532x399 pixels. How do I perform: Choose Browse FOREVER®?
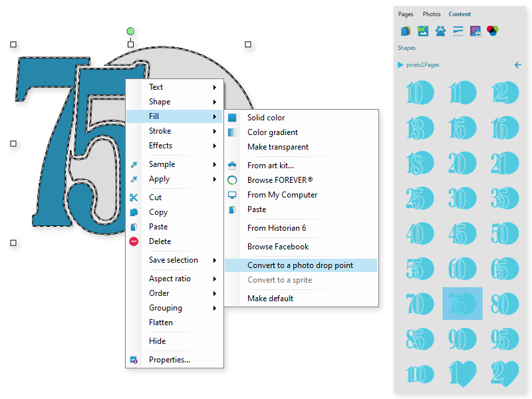click(x=301, y=180)
